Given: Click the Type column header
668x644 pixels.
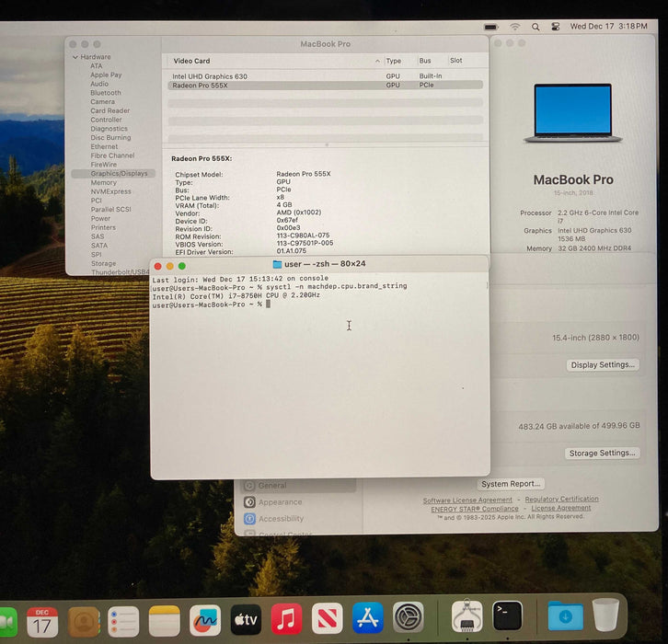Looking at the screenshot, I should 394,61.
